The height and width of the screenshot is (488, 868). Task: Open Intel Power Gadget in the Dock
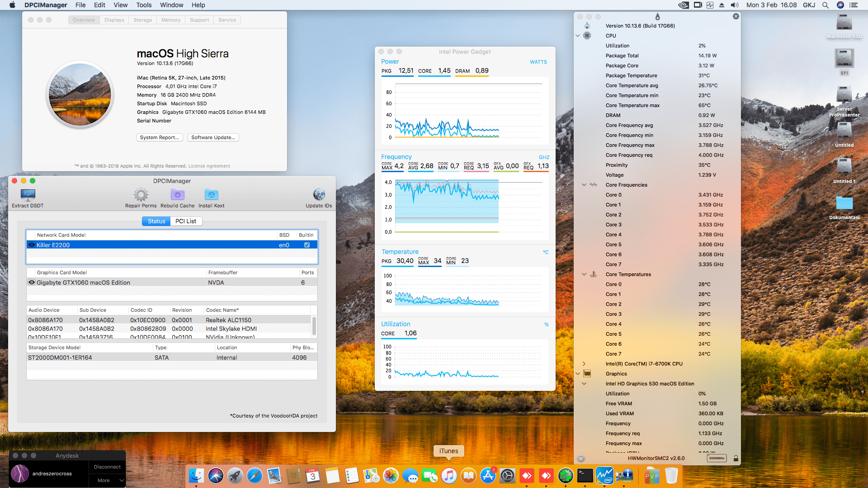(x=604, y=475)
